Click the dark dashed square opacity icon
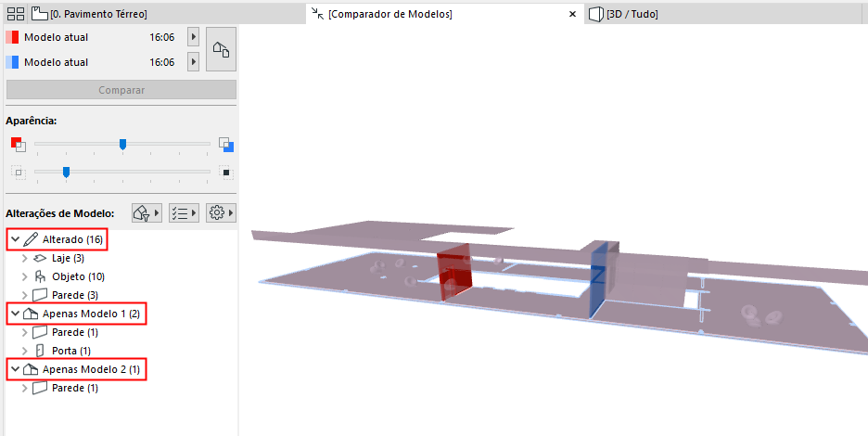The height and width of the screenshot is (436, 868). [x=226, y=173]
